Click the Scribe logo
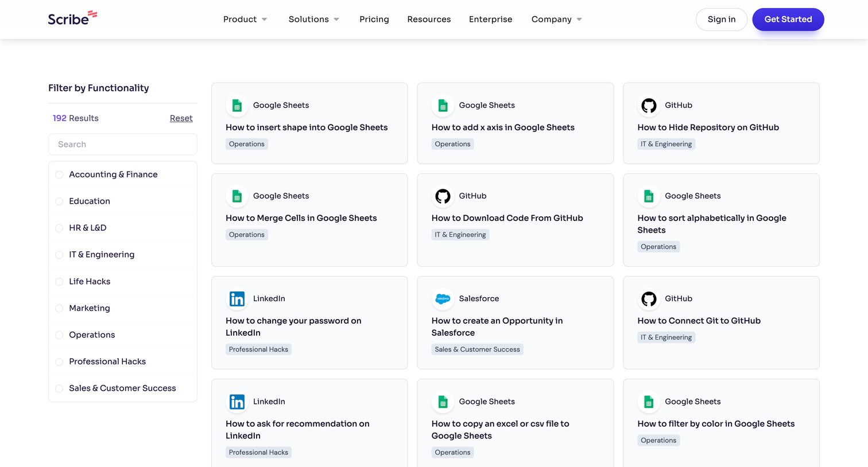Image resolution: width=868 pixels, height=467 pixels. 72,18
